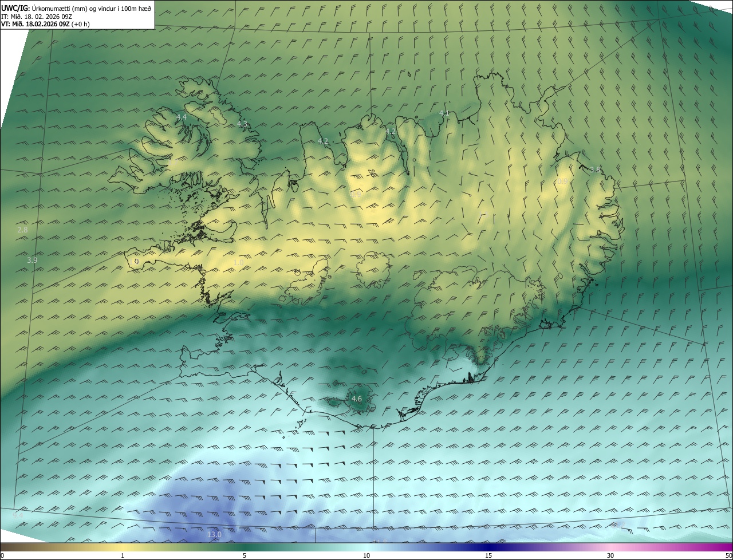The image size is (733, 560).
Task: Click the '10' tick on the color scale
Action: click(x=366, y=555)
